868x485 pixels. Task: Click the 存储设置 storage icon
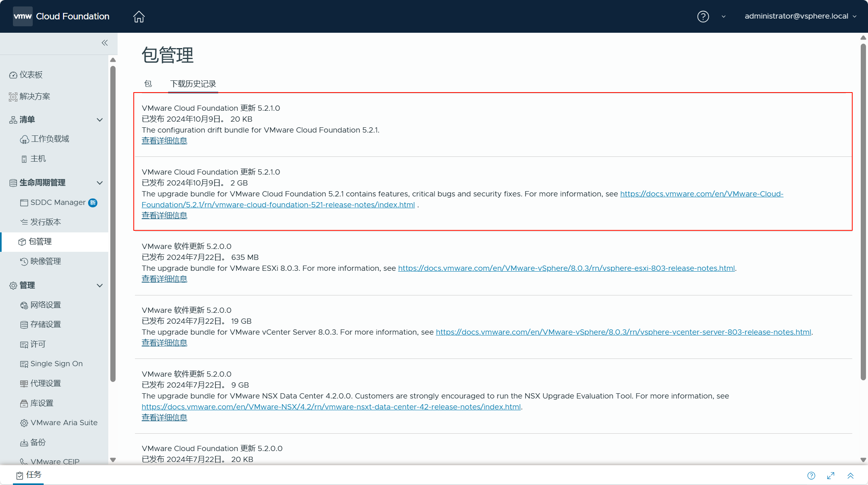click(24, 325)
